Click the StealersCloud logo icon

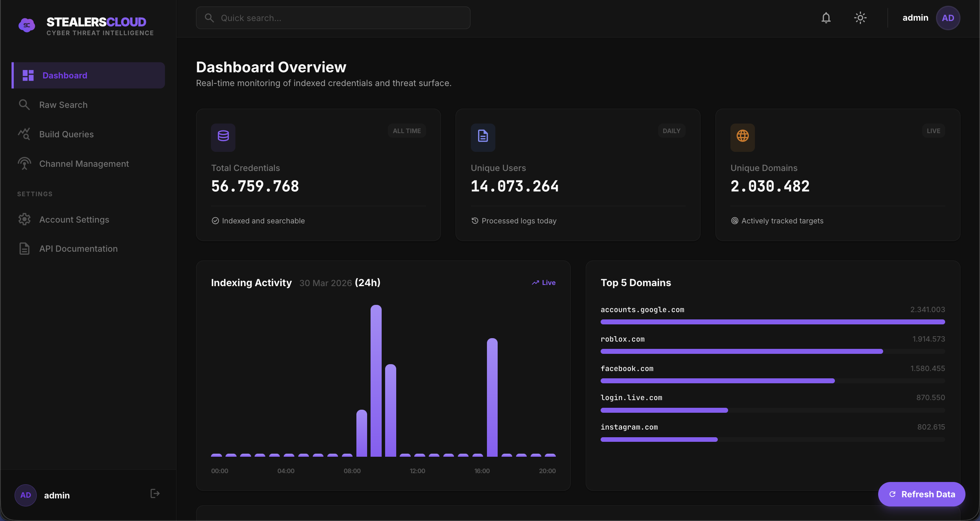[26, 25]
